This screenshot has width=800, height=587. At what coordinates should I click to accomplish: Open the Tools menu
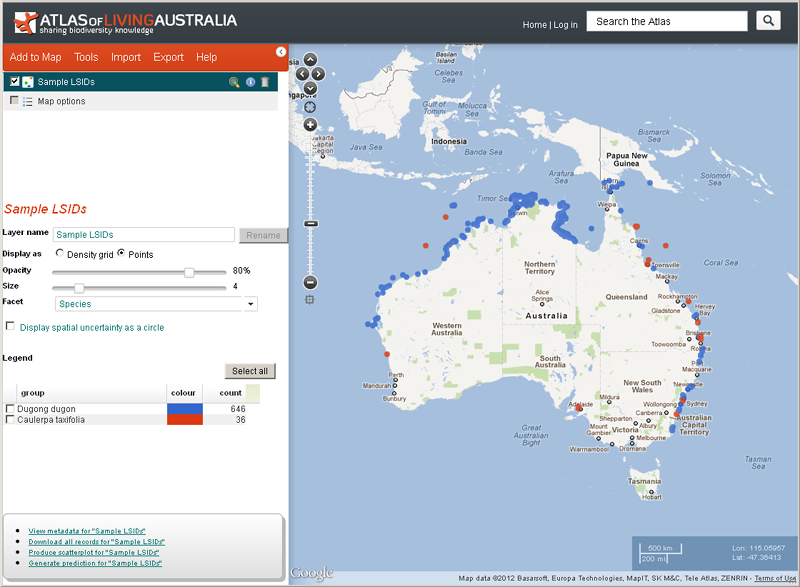(86, 58)
